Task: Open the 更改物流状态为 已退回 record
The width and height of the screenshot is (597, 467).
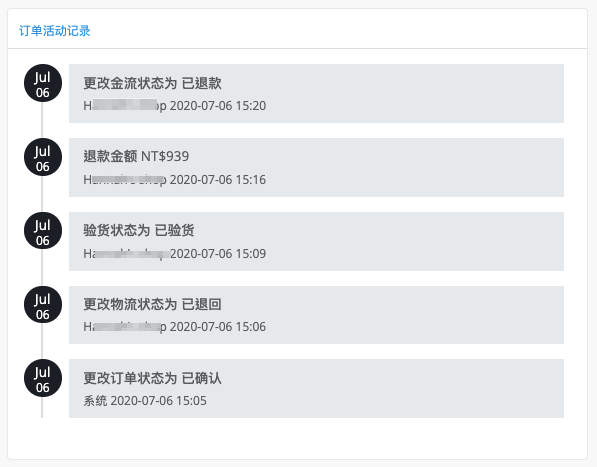Action: [x=316, y=315]
